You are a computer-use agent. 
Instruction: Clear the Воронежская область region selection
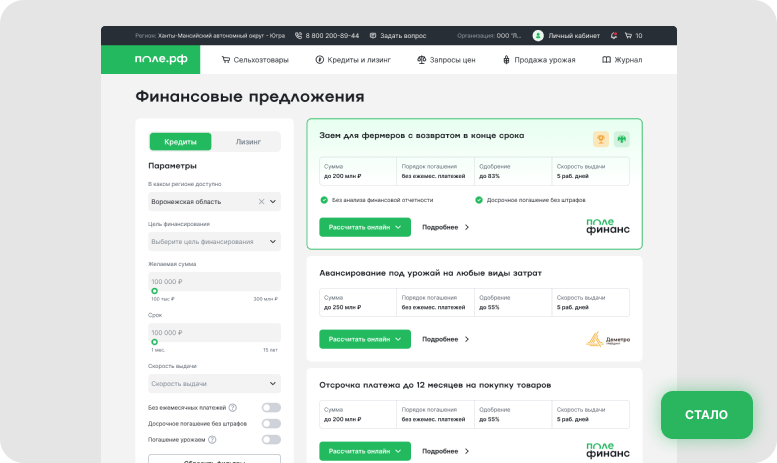click(x=261, y=202)
